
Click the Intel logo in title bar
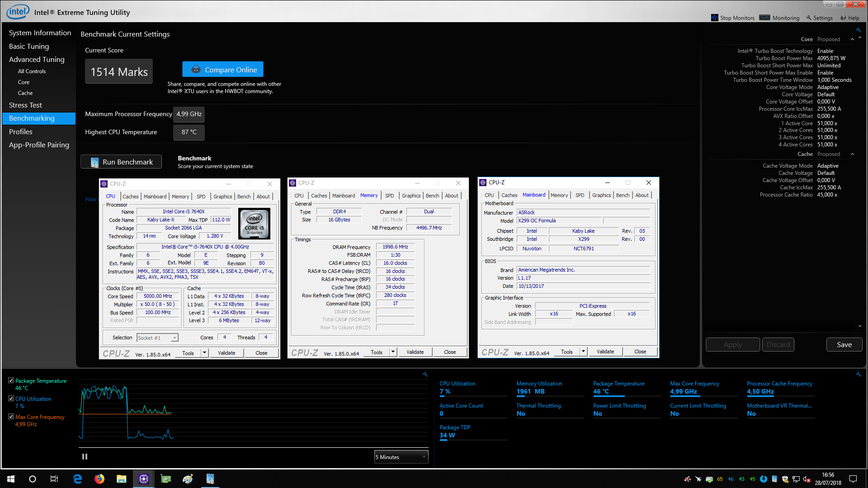pyautogui.click(x=18, y=11)
